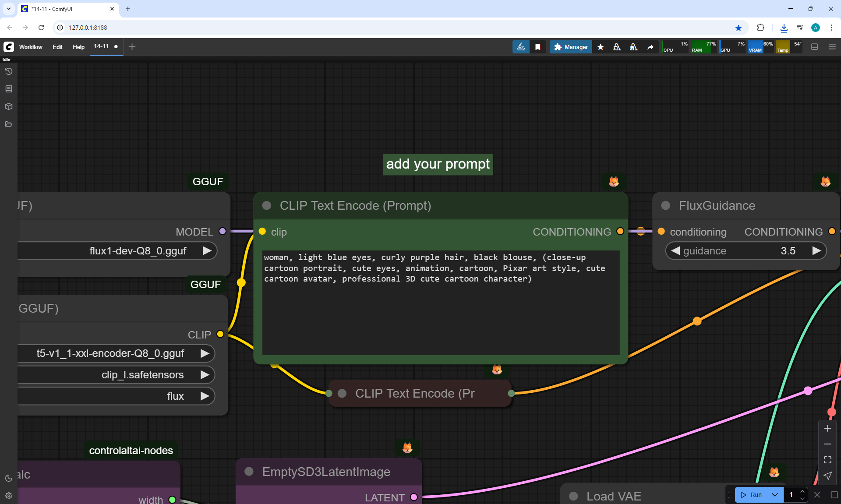The width and height of the screenshot is (841, 504).
Task: Open the Workflow menu
Action: pos(31,47)
